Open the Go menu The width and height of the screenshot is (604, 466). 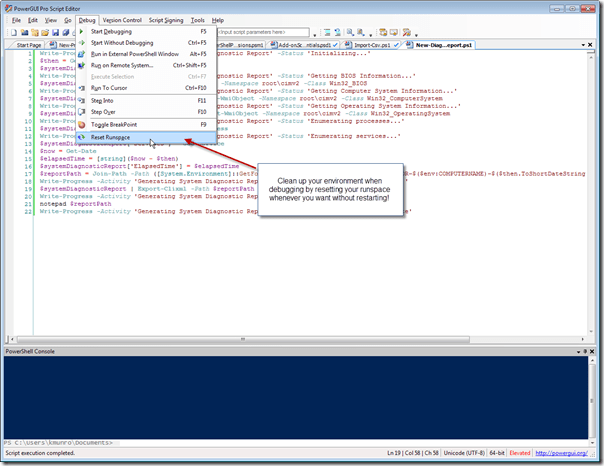(x=68, y=20)
